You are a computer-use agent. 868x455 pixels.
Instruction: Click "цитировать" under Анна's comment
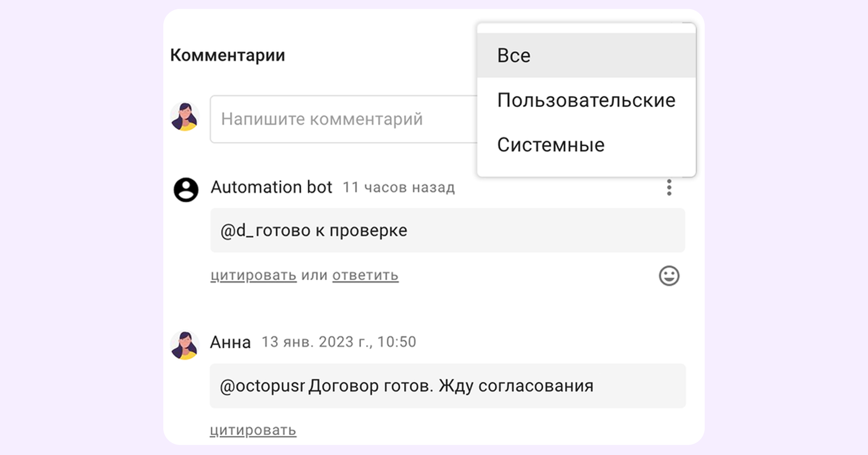(253, 430)
